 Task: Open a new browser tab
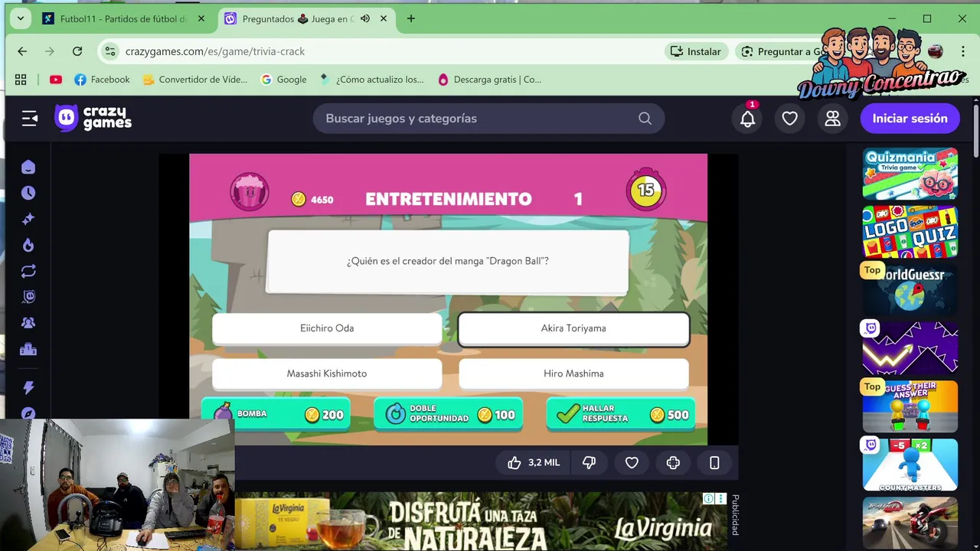(411, 19)
